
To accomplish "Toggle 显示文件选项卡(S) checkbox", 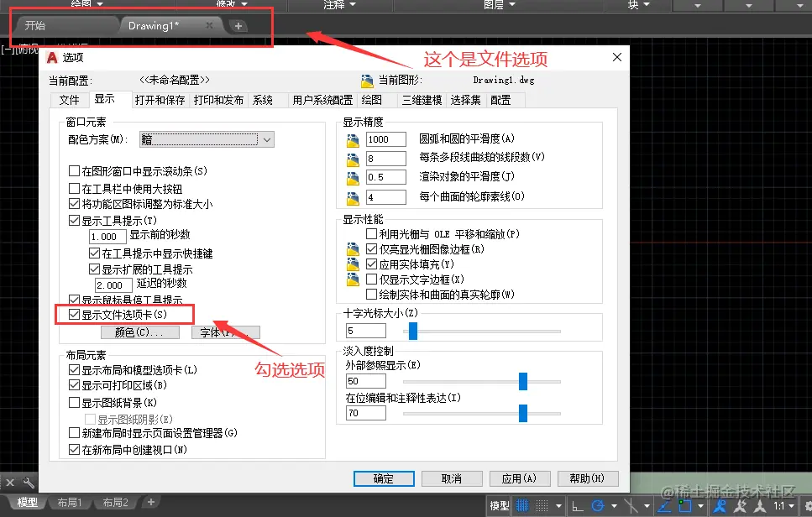I will [74, 314].
